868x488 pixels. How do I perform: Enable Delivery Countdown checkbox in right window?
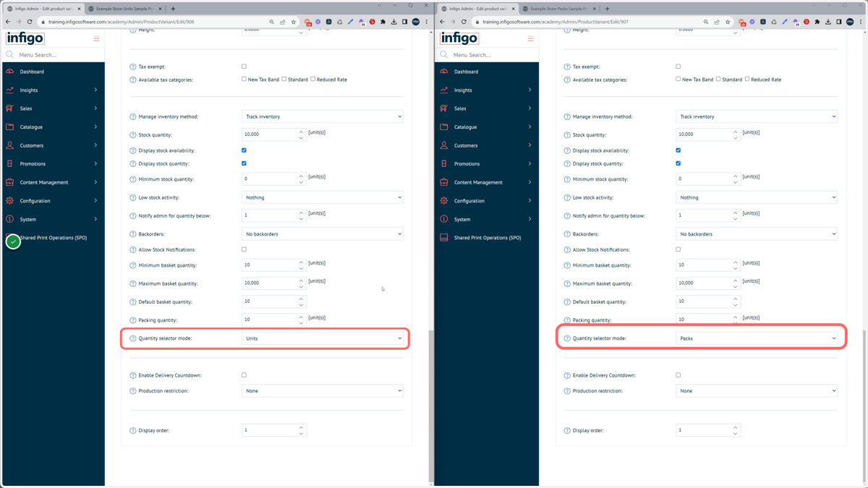tap(678, 375)
